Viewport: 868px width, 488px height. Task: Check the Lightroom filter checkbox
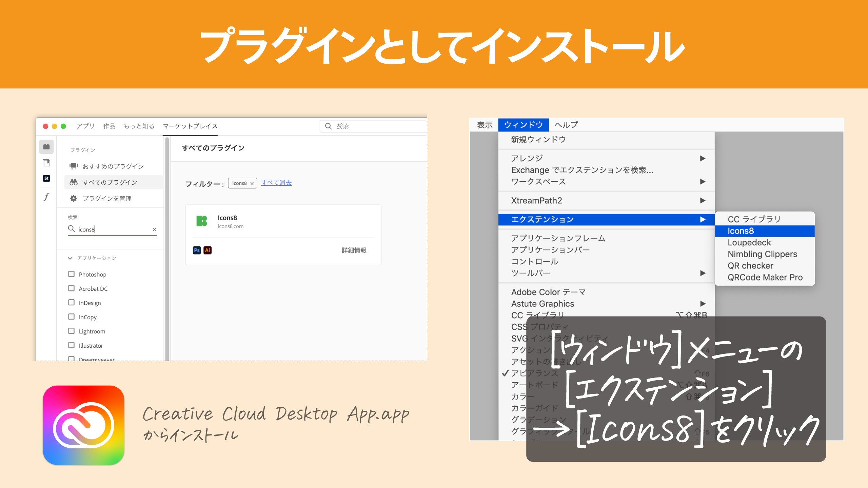(x=71, y=331)
